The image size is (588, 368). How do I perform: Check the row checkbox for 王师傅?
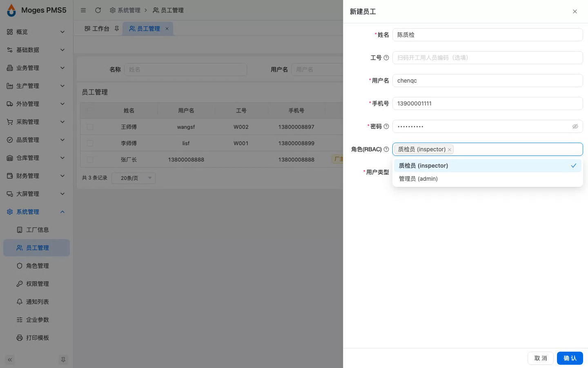(90, 127)
